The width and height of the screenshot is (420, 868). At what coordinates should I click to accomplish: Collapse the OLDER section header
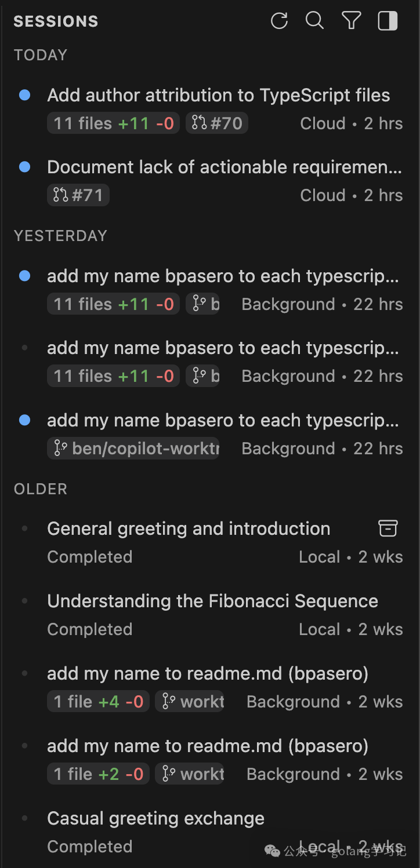tap(41, 489)
